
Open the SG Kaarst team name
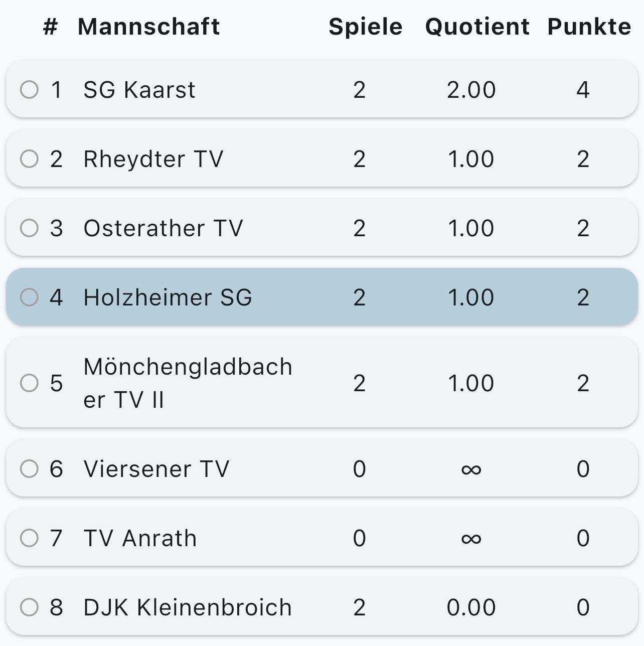139,90
